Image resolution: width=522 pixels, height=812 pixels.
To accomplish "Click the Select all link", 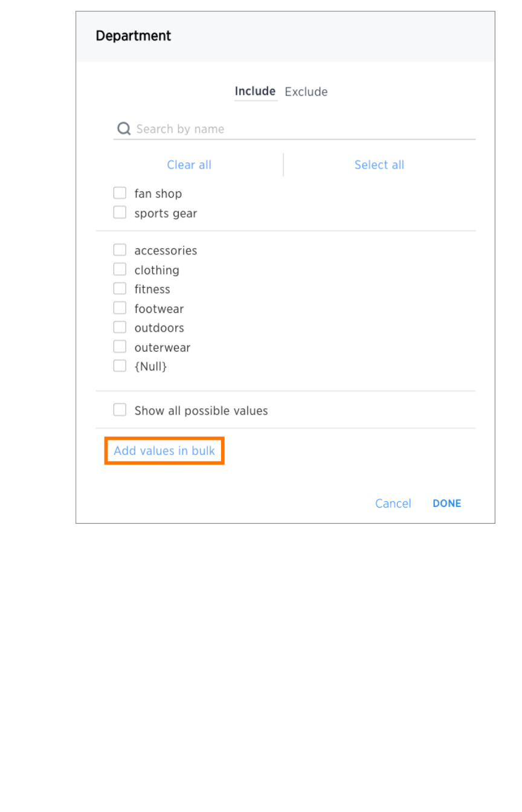I will 379,165.
